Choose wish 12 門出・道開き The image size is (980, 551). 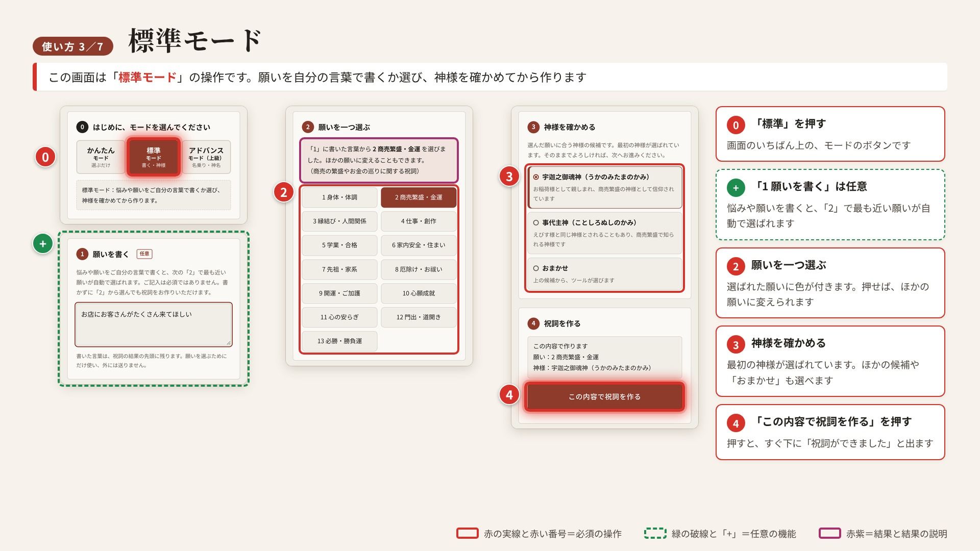[419, 317]
